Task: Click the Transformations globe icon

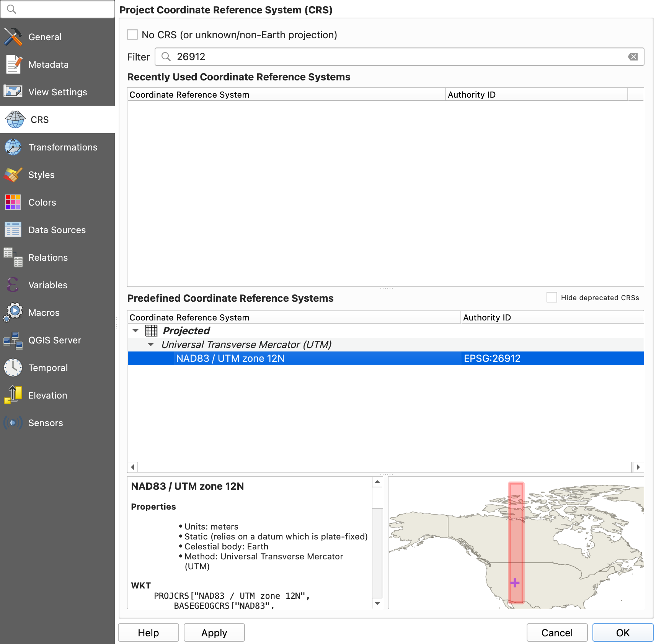Action: click(x=13, y=147)
